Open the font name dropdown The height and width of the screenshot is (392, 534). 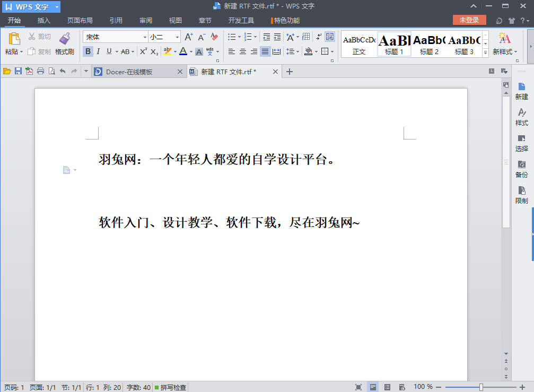(x=145, y=37)
